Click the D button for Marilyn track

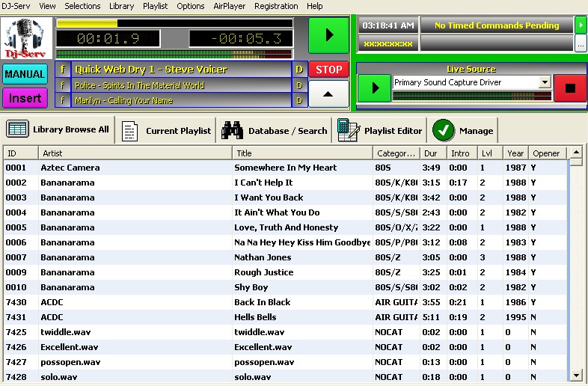click(299, 100)
